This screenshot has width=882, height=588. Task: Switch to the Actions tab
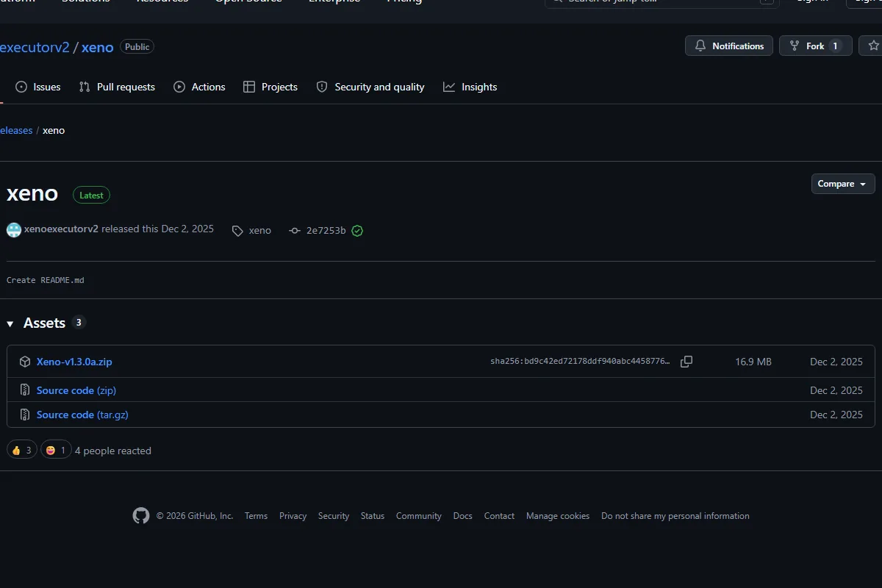[x=199, y=87]
